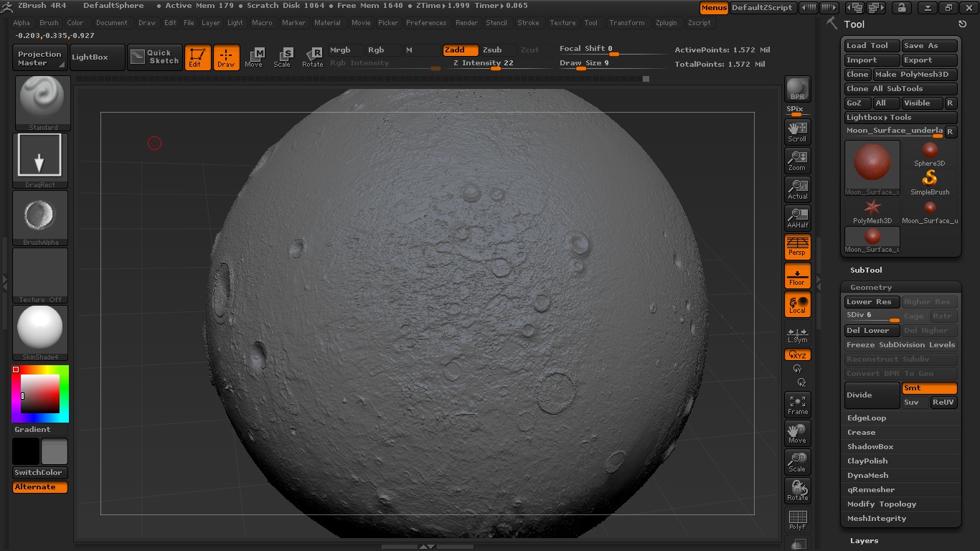Click Make PolyMesh3D button

coord(915,74)
